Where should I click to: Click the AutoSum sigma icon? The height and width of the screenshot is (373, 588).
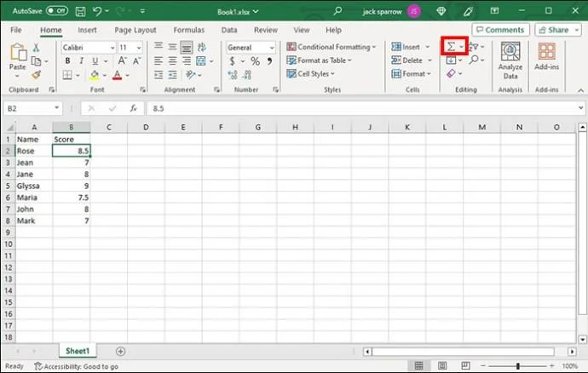[452, 47]
